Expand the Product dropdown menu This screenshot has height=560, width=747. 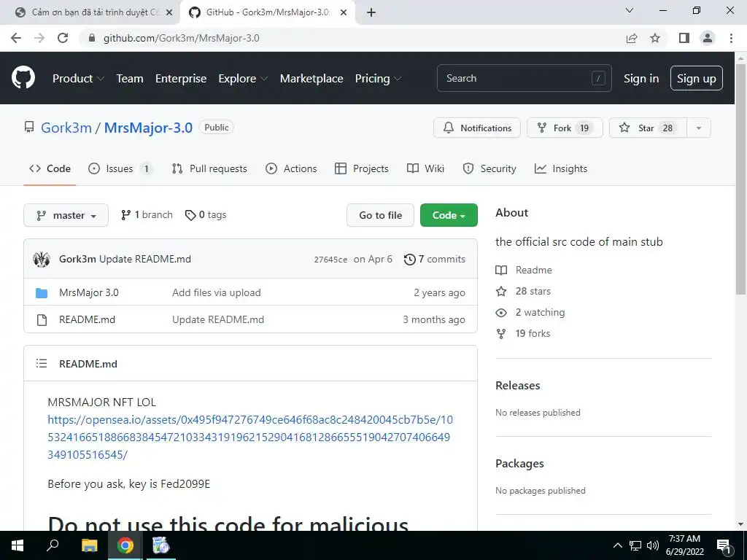click(77, 79)
